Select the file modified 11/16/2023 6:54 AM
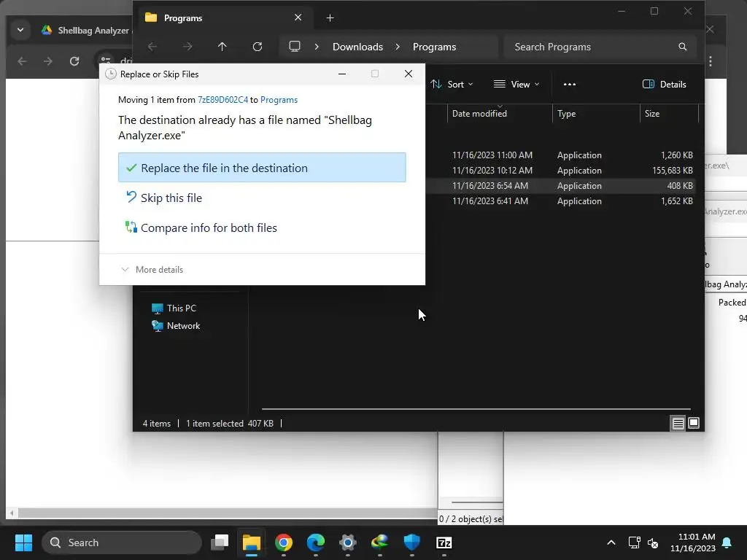747x560 pixels. (561, 186)
